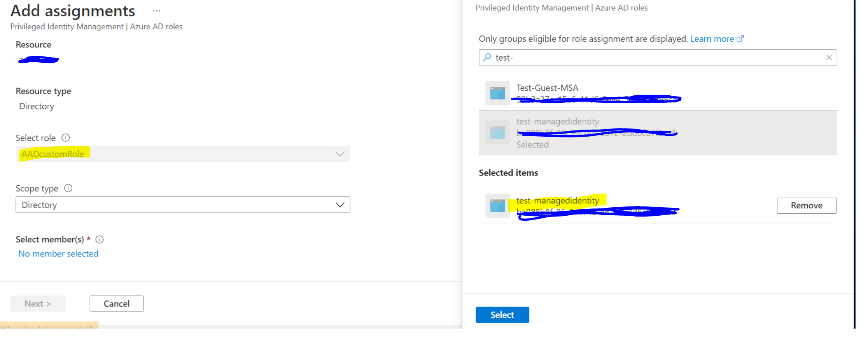The height and width of the screenshot is (350, 868).
Task: Click the blue Select button
Action: click(502, 315)
